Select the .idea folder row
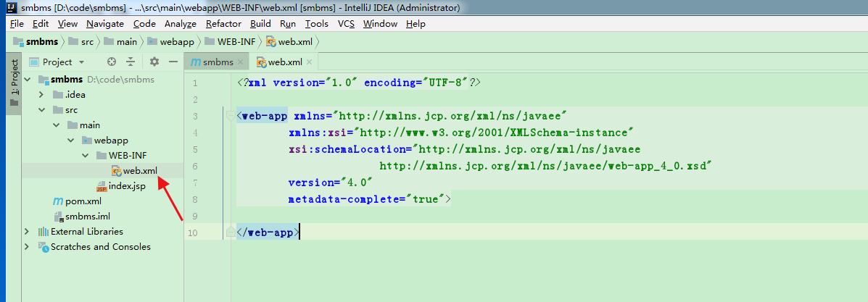Screen dimensions: 868x302 coord(103,95)
